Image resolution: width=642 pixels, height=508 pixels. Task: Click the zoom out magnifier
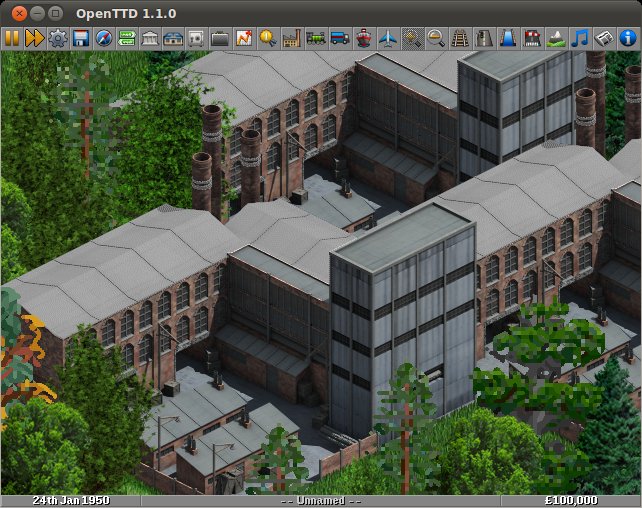436,38
